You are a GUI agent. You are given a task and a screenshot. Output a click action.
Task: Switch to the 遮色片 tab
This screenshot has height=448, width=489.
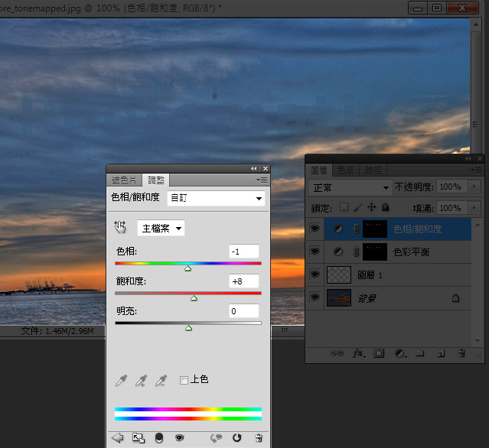[x=124, y=180]
